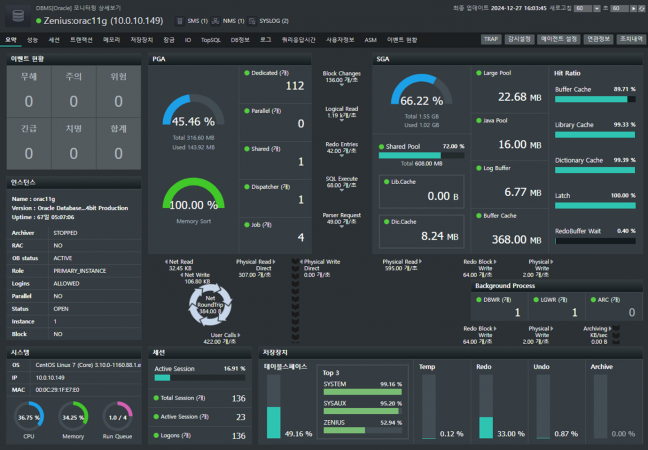
Task: Click the 감시설정 button
Action: click(519, 39)
